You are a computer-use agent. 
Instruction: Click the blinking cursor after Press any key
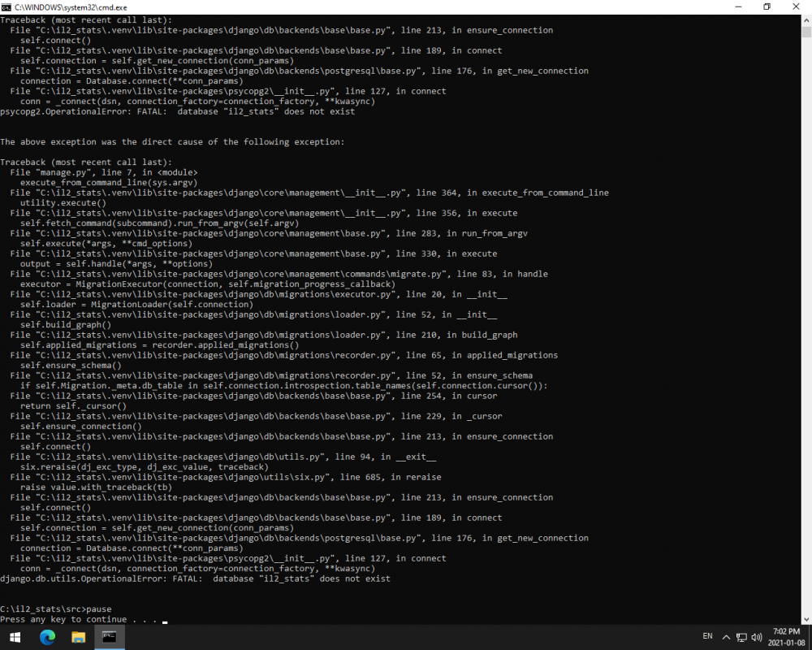click(x=164, y=620)
